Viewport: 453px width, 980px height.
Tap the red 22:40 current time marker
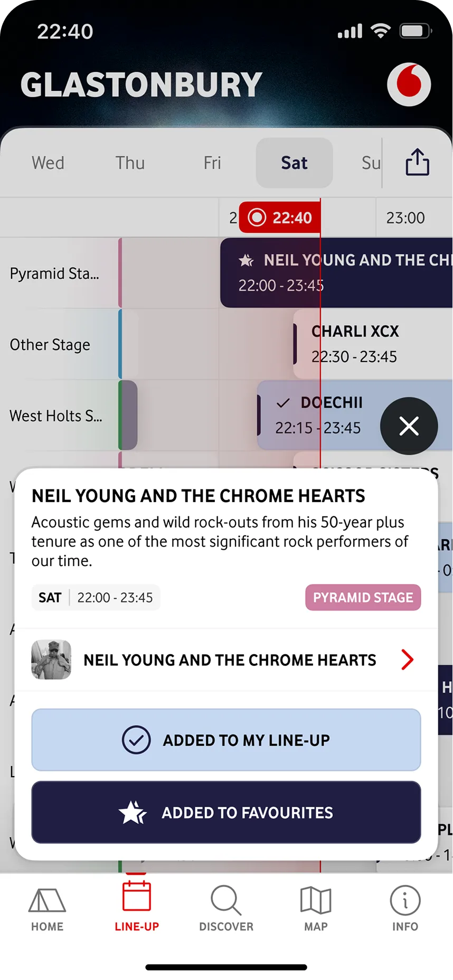pyautogui.click(x=280, y=218)
